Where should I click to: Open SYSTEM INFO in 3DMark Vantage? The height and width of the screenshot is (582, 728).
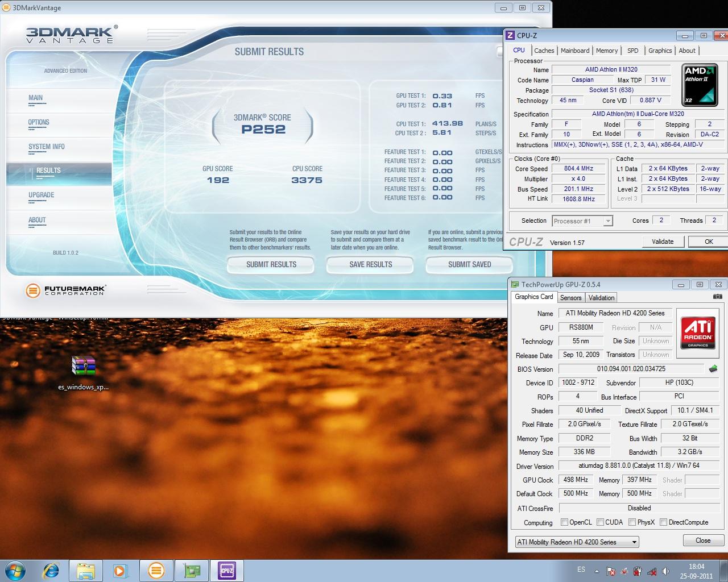point(47,147)
